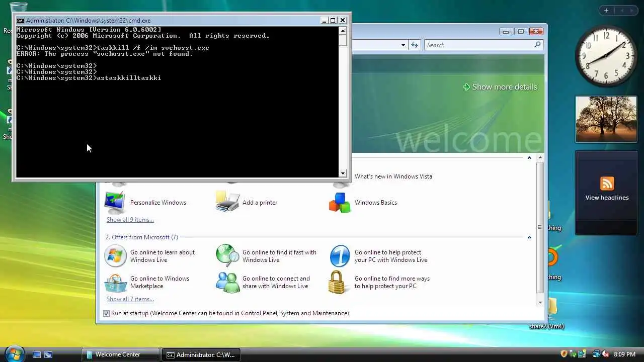Click Switch between windows quick launch icon
The height and width of the screenshot is (362, 644).
[x=48, y=354]
